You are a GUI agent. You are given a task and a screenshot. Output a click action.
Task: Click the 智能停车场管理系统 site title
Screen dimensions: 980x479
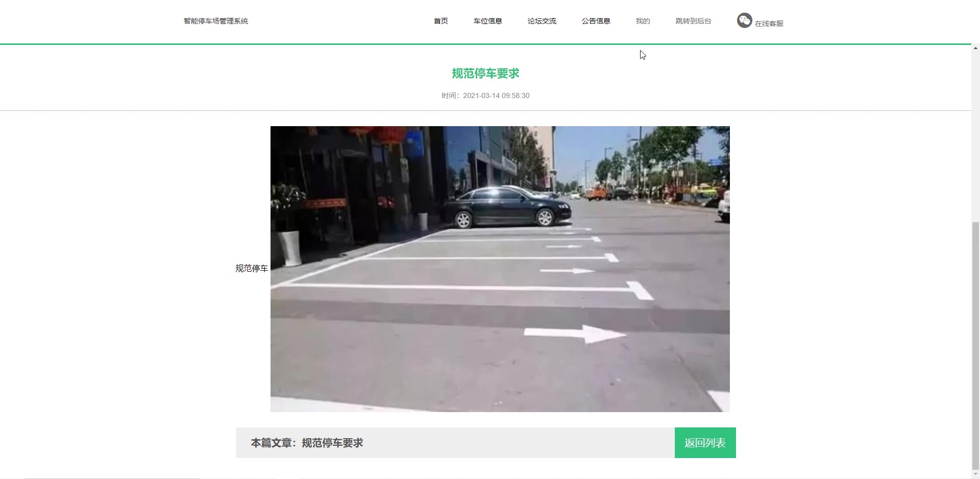[x=216, y=21]
